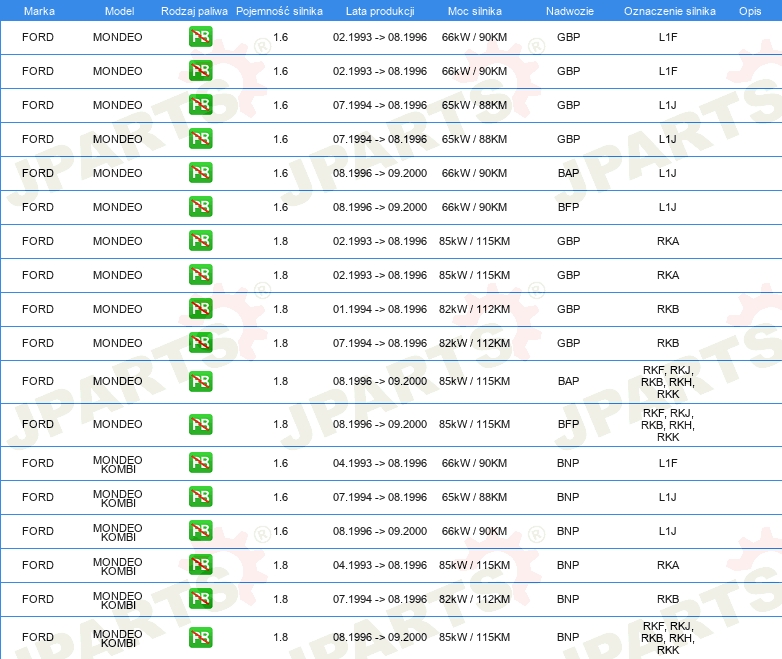Click '08.1996 -> 09.2000' in the 1.8 BFP row
The height and width of the screenshot is (659, 782).
click(x=380, y=424)
